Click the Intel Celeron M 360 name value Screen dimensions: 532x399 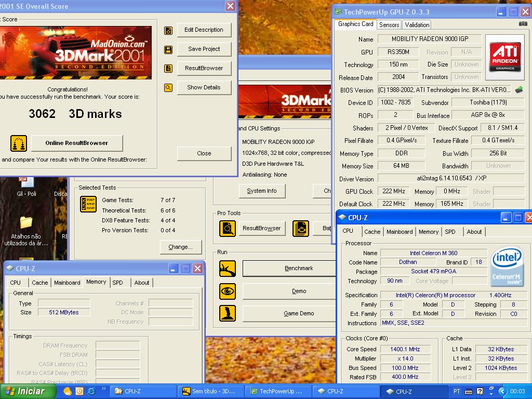point(433,253)
